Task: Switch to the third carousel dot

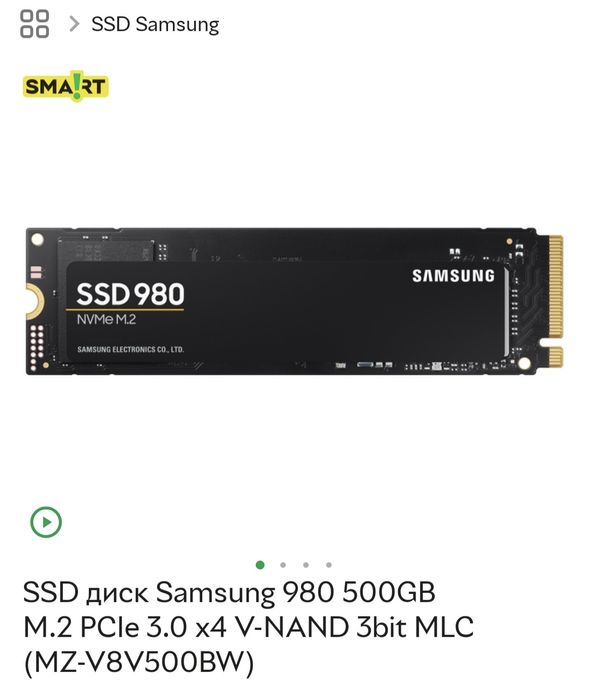Action: [x=305, y=565]
